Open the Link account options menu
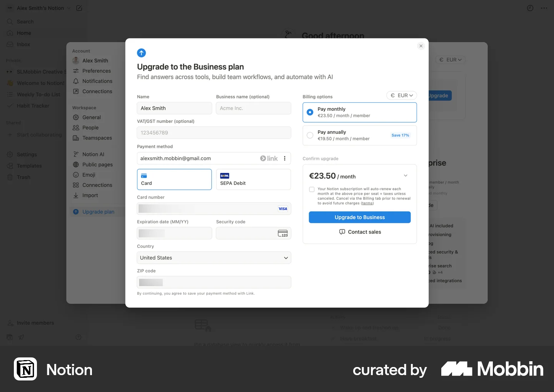The height and width of the screenshot is (392, 554). click(x=285, y=158)
